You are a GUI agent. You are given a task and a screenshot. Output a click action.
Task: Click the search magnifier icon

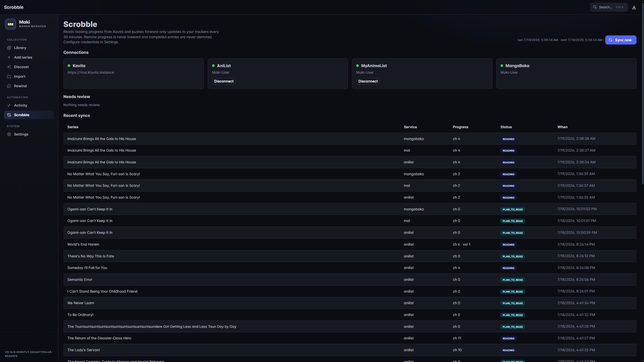[x=595, y=7]
